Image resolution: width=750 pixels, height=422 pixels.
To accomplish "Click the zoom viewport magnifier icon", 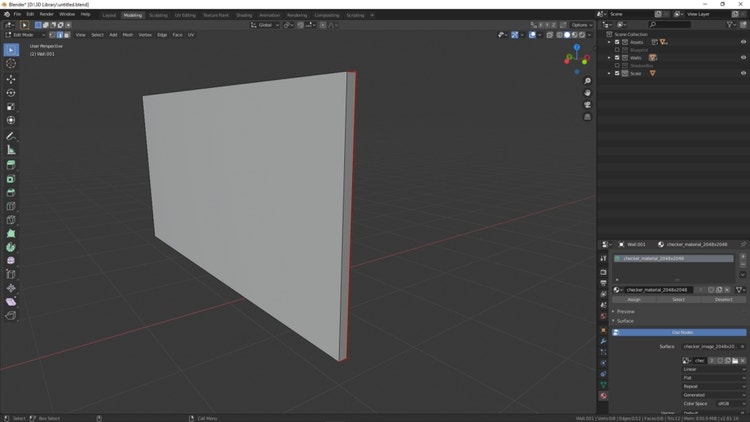I will click(x=587, y=81).
